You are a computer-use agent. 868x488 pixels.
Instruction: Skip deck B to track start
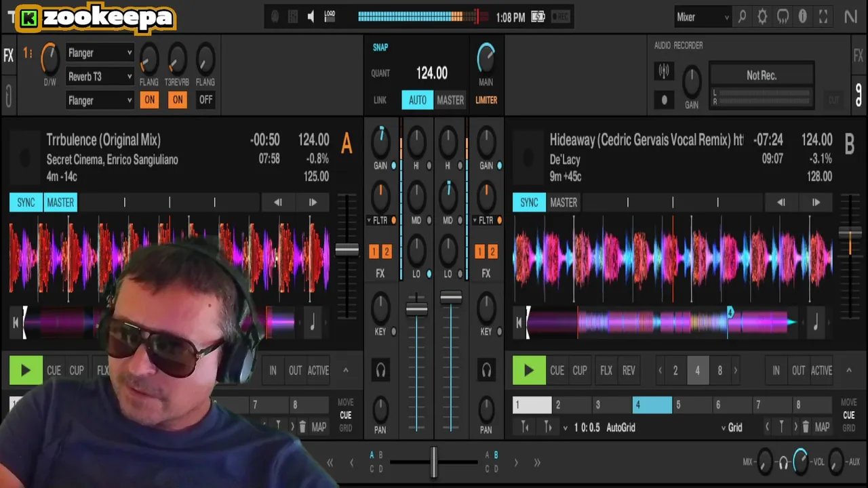pos(519,323)
